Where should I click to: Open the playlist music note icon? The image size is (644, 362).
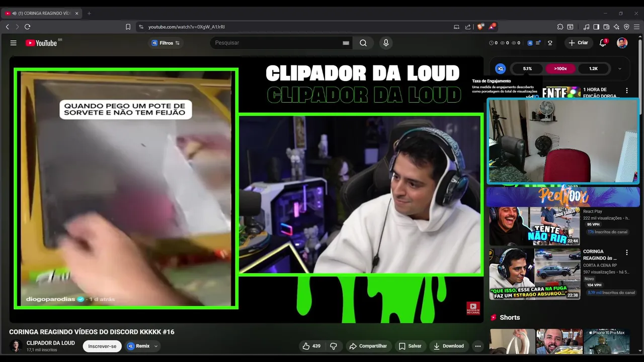point(586,27)
